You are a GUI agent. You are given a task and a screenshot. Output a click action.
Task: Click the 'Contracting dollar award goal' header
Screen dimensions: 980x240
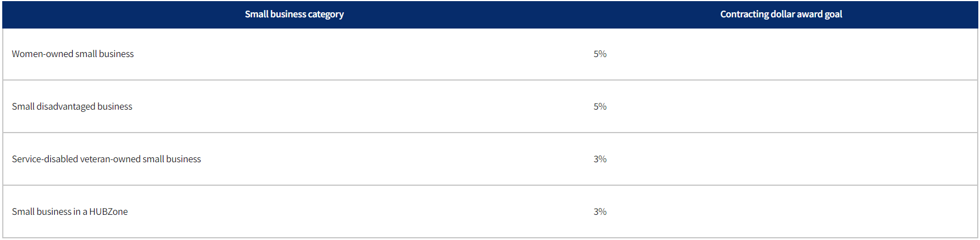(781, 15)
